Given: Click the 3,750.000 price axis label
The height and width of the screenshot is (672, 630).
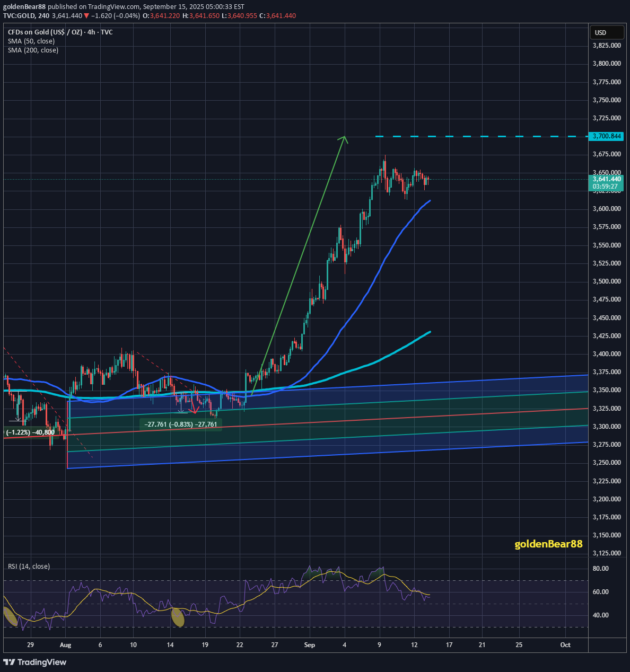Looking at the screenshot, I should tap(607, 100).
